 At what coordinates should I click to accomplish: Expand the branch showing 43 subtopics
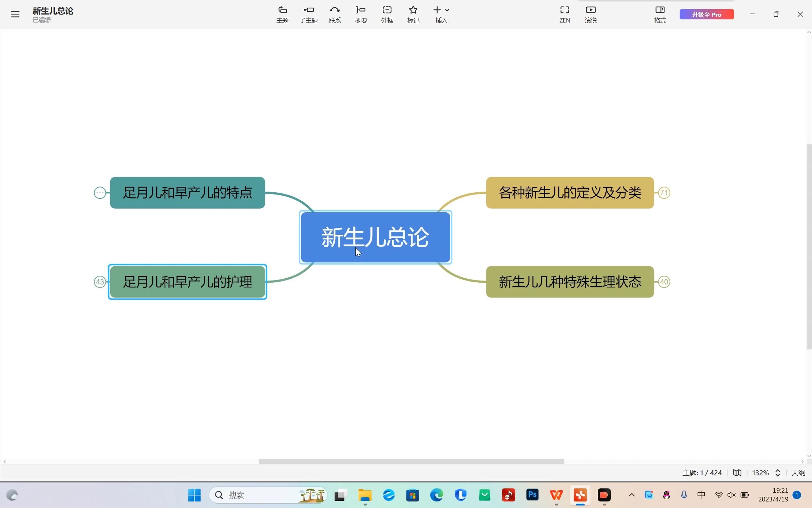coord(100,282)
